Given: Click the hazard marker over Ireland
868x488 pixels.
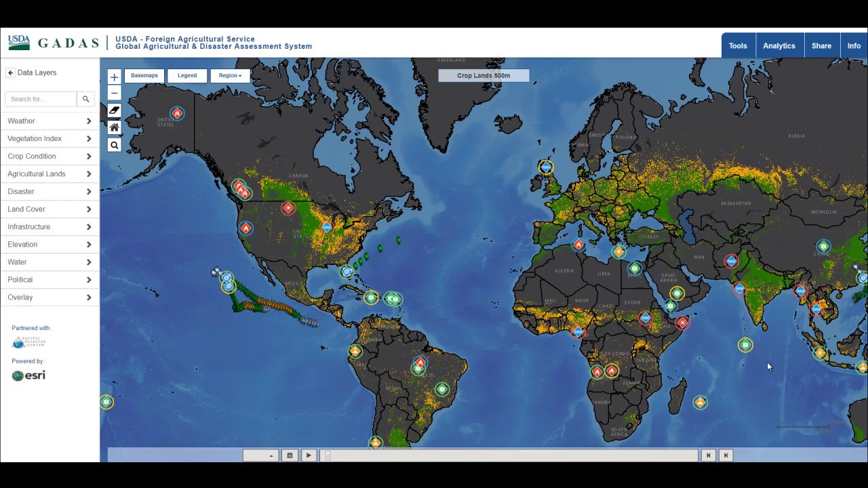Looking at the screenshot, I should (x=546, y=167).
